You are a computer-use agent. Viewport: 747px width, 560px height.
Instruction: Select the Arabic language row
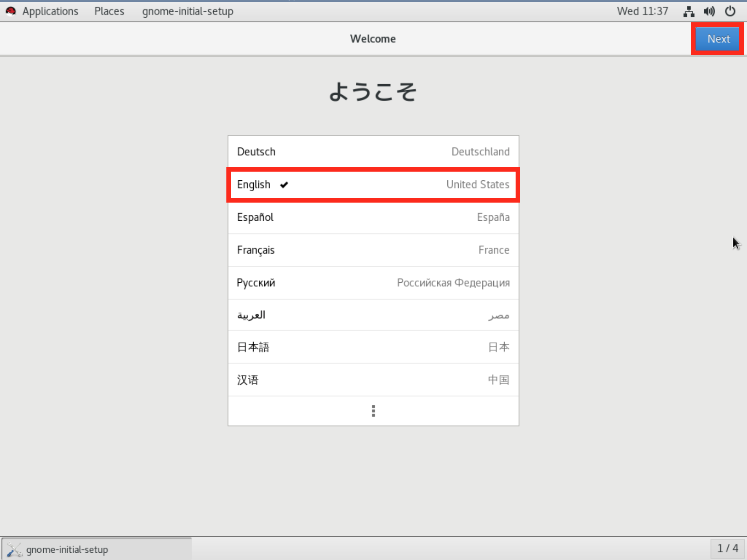click(x=373, y=315)
